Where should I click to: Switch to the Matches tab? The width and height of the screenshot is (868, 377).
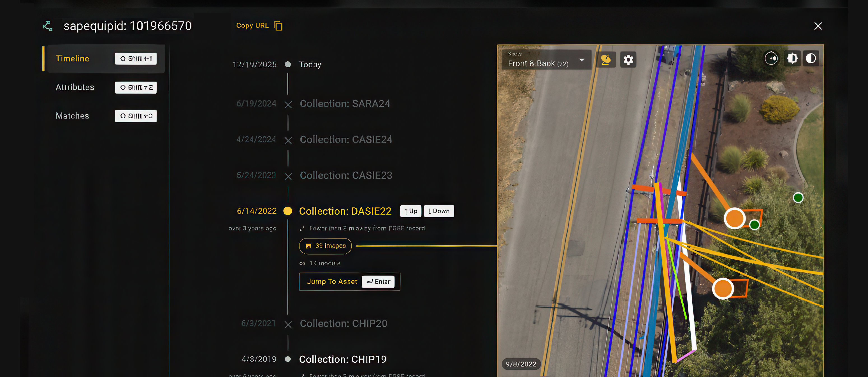pyautogui.click(x=72, y=116)
